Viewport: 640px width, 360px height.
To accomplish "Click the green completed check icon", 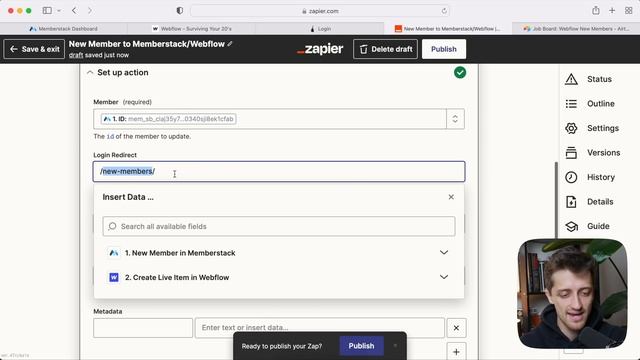I will tap(460, 73).
